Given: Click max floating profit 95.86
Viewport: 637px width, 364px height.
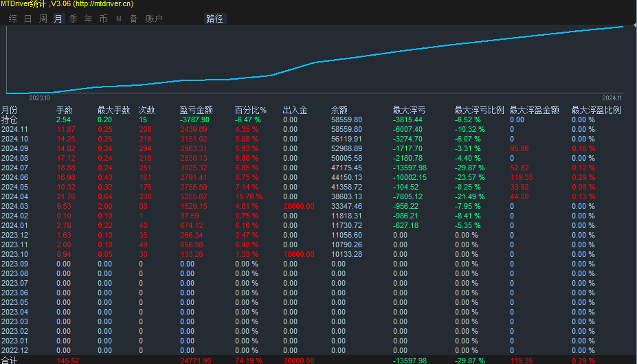Looking at the screenshot, I should click(519, 148).
